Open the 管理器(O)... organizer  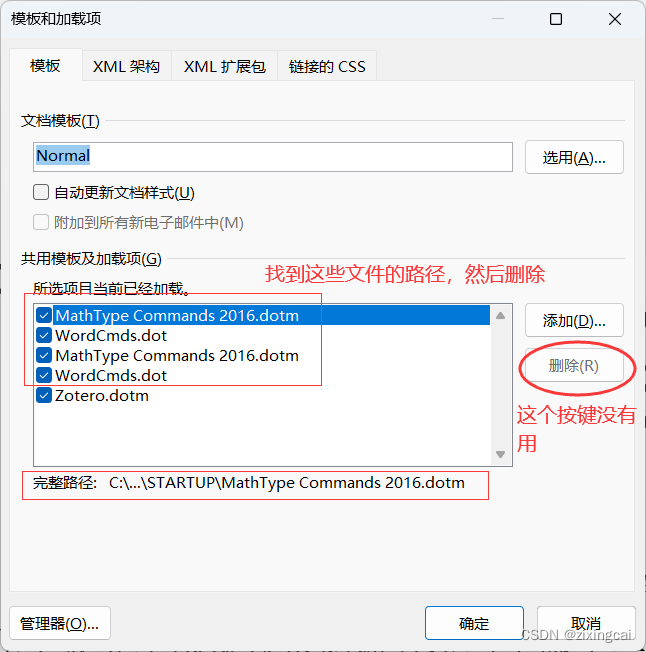pos(60,623)
